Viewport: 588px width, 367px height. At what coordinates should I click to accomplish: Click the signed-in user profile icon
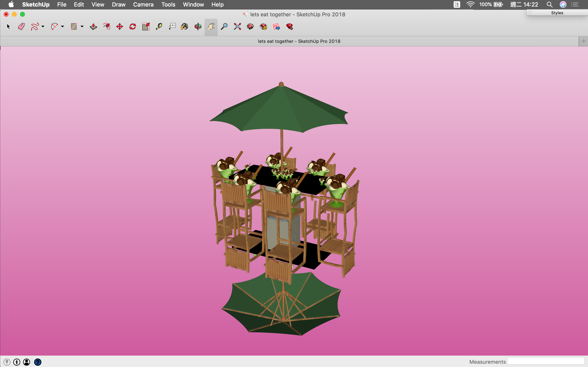tap(27, 362)
